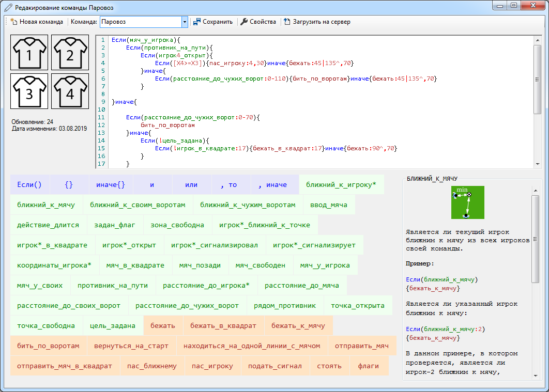This screenshot has height=392, width=549.
Task: Select player shirt number 1
Action: (29, 53)
